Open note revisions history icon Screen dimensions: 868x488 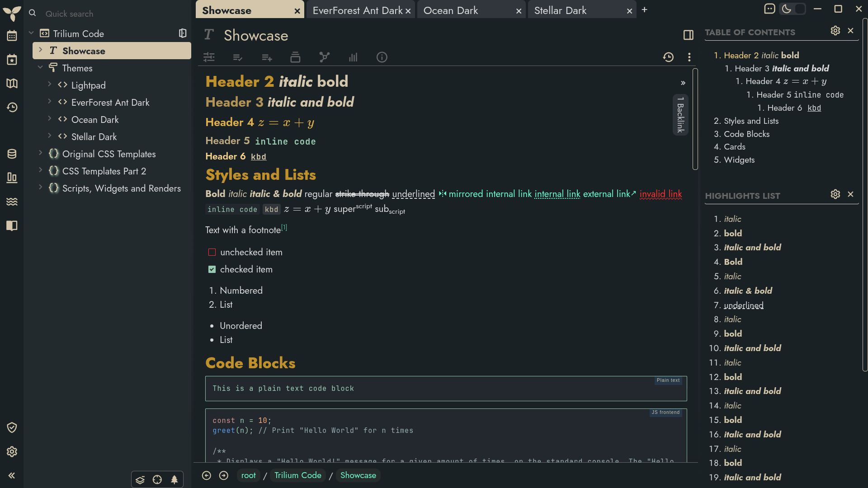point(668,57)
